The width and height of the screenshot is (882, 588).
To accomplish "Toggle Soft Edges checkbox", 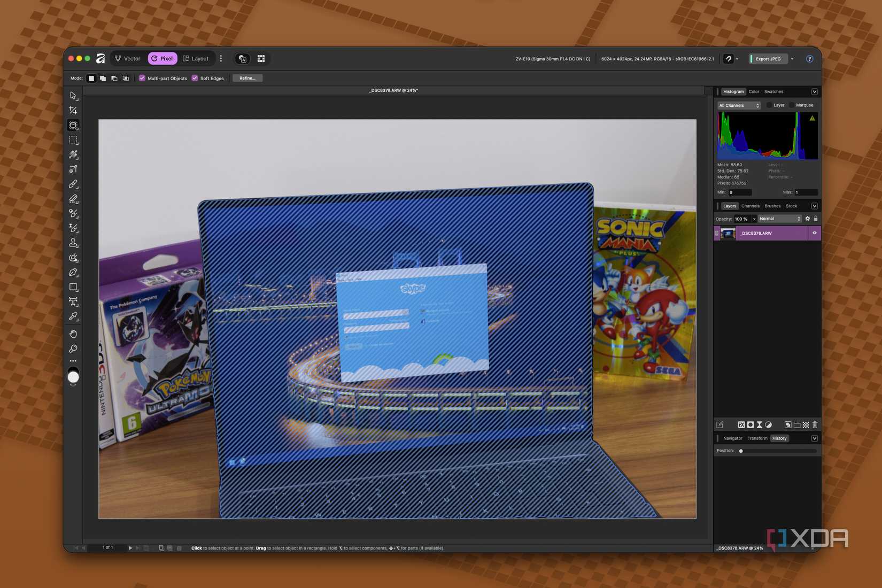I will point(195,78).
